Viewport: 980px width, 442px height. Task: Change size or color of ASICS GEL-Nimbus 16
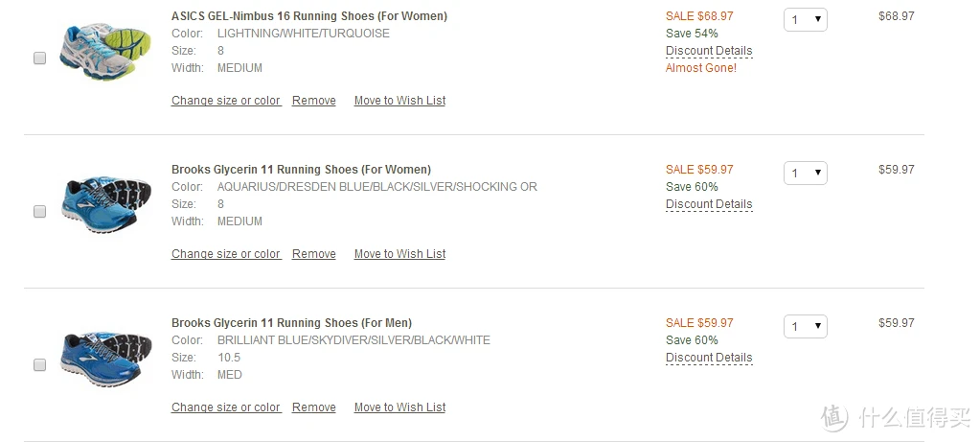(x=226, y=101)
